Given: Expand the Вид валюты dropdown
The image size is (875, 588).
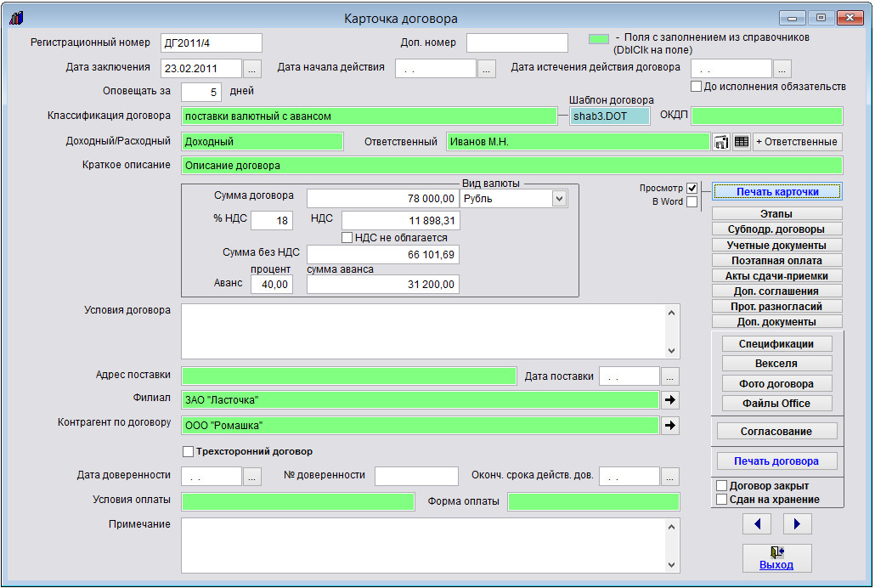Looking at the screenshot, I should pyautogui.click(x=559, y=199).
